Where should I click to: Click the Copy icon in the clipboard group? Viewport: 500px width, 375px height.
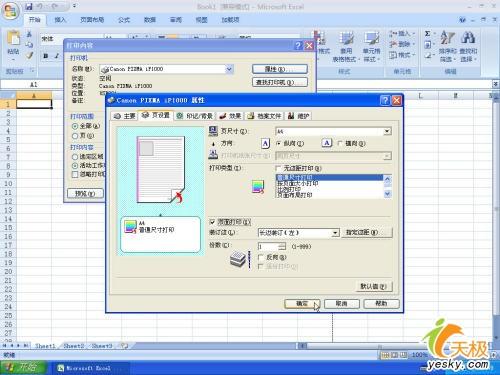pos(29,44)
